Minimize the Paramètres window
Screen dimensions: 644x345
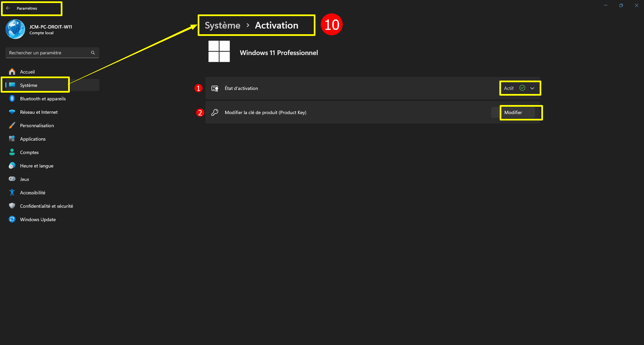[x=606, y=5]
